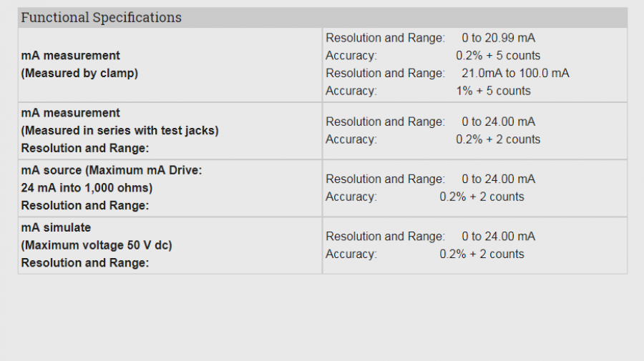This screenshot has height=361, width=644.
Task: Select the mA source Maximum mA Drive label
Action: 112,170
